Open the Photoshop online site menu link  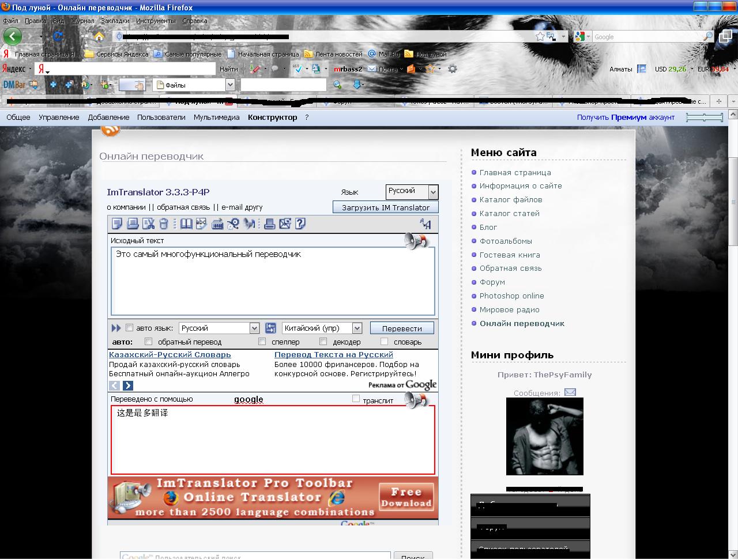[x=512, y=296]
